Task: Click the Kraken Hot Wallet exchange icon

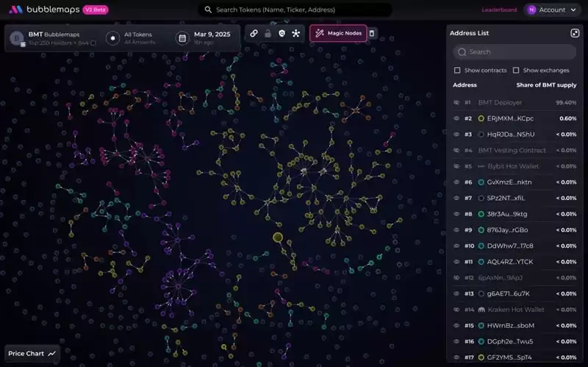Action: pos(481,310)
